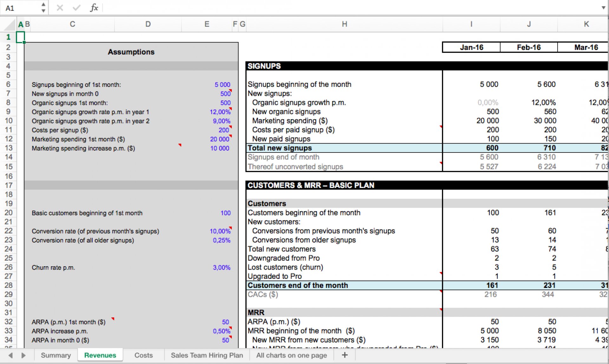609x364 pixels.
Task: Select the 9,00% year 2 growth assumption
Action: pos(221,121)
